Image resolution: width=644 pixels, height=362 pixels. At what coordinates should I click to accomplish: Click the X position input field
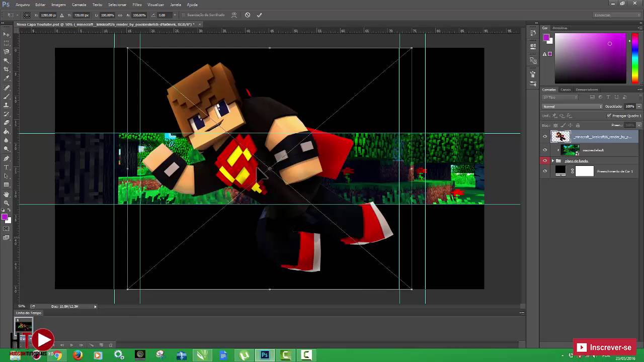[x=49, y=15]
